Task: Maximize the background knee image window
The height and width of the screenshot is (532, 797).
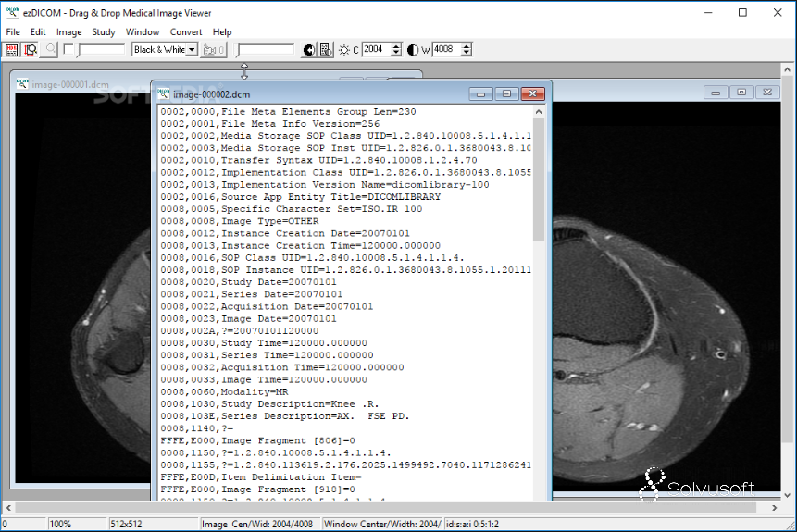Action: (741, 92)
